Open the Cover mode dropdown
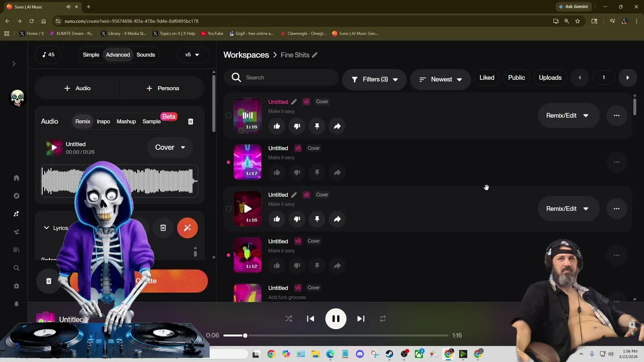644x362 pixels. (x=170, y=147)
